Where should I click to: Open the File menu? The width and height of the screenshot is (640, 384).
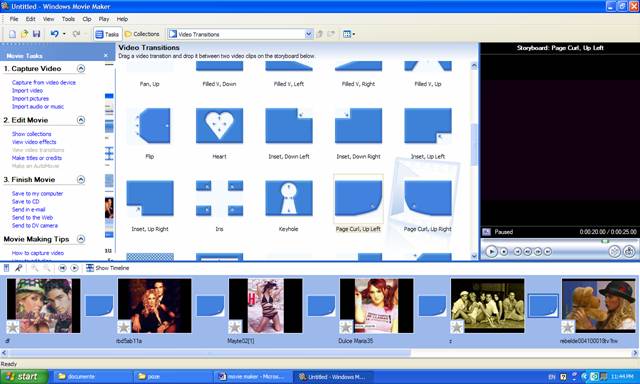pos(14,19)
